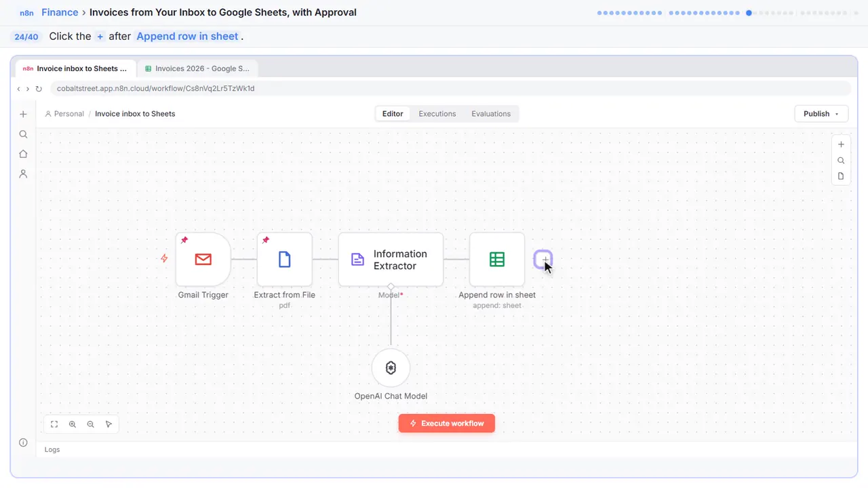Open search from the n8n left sidebar
The height and width of the screenshot is (488, 868).
point(23,134)
